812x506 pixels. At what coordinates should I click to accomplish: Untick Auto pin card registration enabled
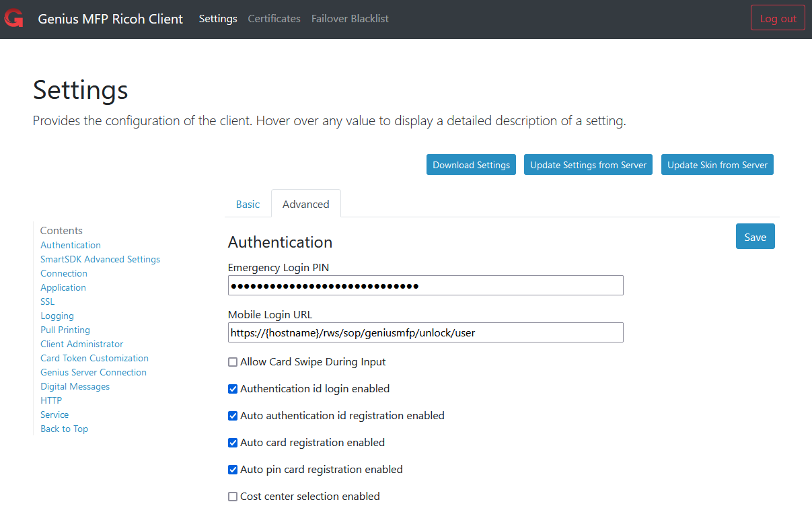[233, 470]
